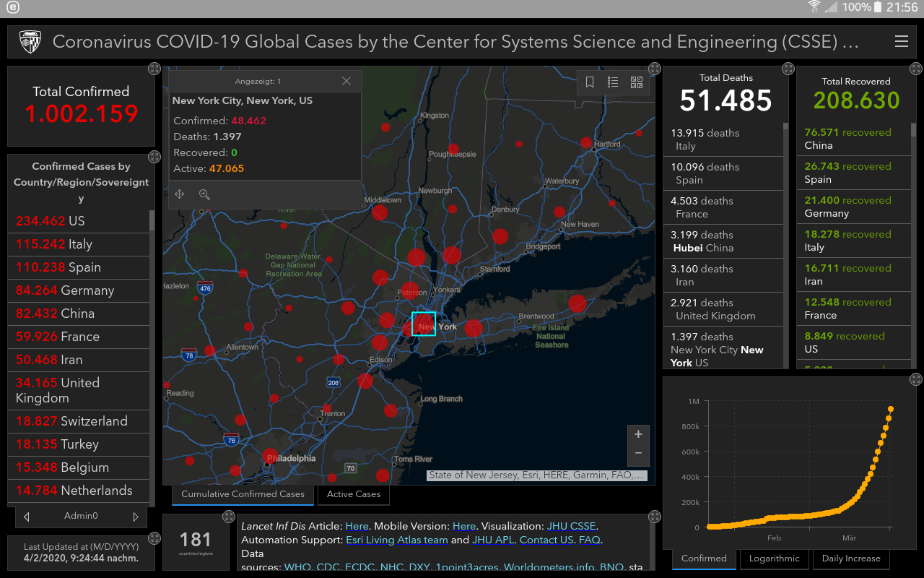Expand the map panel to fullscreen
Screen dimensions: 924x578
(655, 69)
